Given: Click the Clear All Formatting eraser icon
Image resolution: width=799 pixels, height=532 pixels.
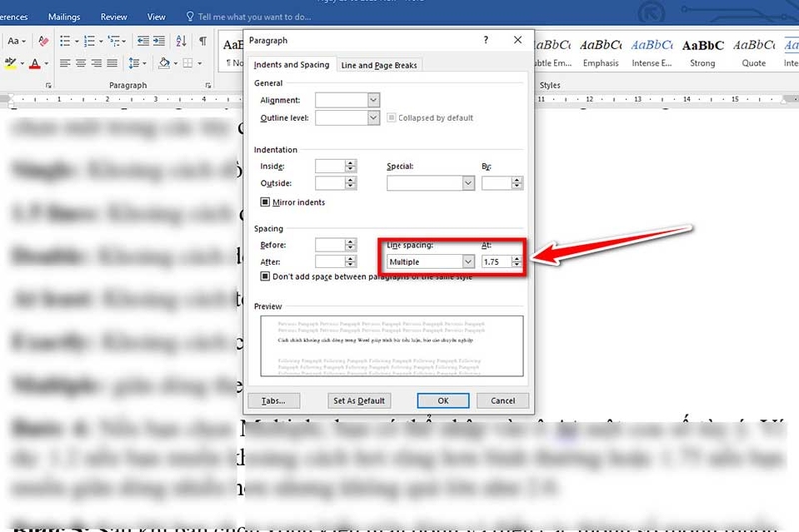Looking at the screenshot, I should [44, 41].
